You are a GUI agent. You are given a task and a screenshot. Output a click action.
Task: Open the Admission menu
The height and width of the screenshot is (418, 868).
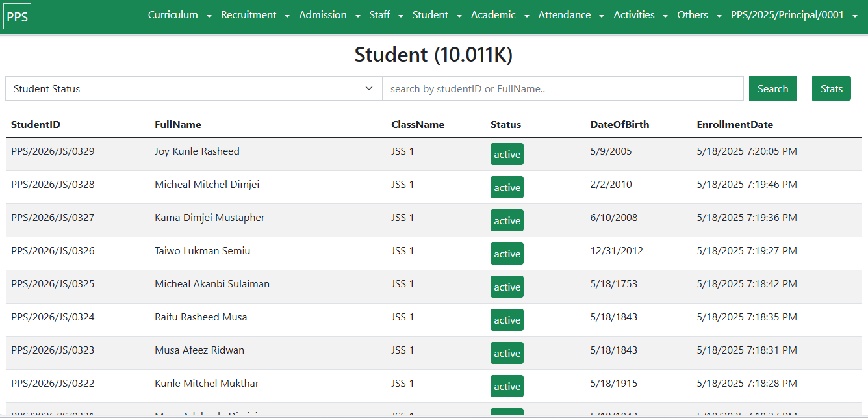coord(329,15)
